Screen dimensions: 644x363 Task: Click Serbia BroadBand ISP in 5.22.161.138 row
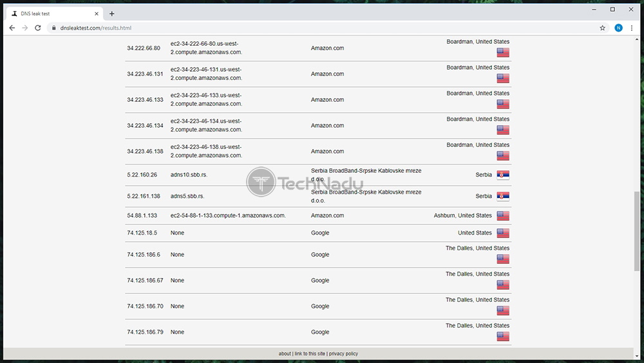366,196
